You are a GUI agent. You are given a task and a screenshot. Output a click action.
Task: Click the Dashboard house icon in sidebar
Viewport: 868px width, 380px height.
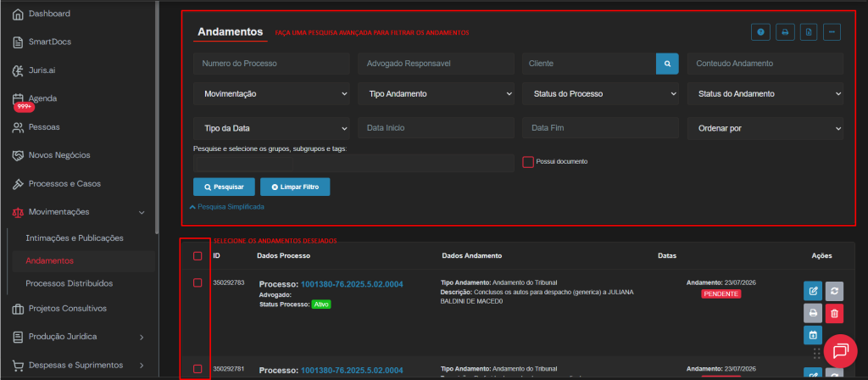[x=18, y=14]
